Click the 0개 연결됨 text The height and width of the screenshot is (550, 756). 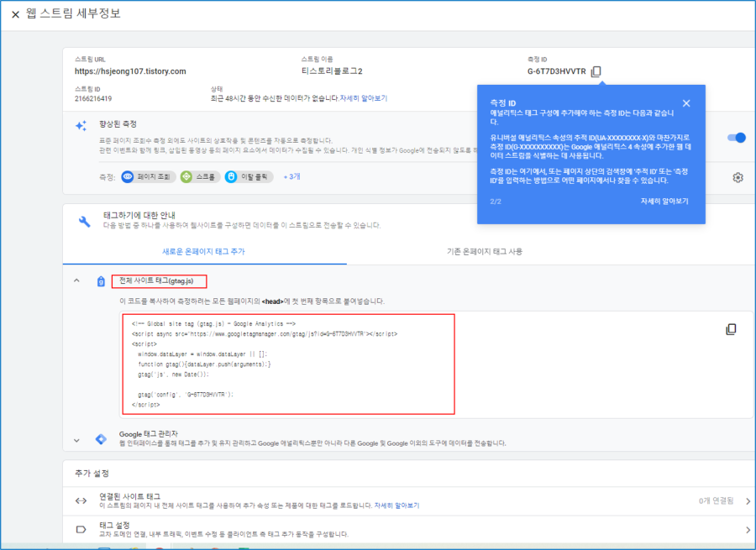716,500
